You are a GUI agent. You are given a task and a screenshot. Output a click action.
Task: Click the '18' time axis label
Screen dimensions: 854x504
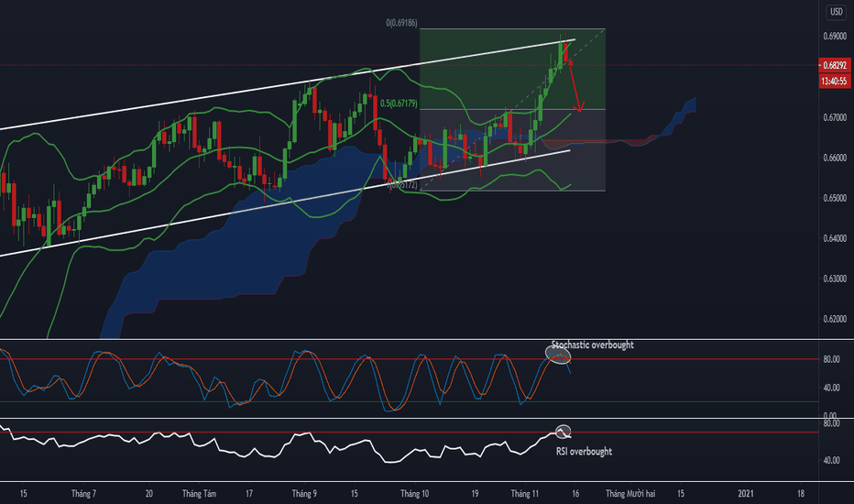coord(801,494)
